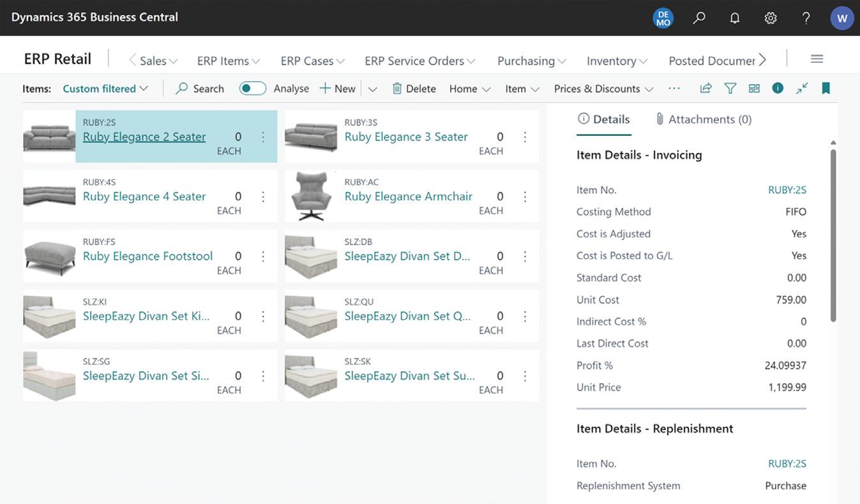Open options menu for SLZ:DB divan set
860x504 pixels.
[525, 256]
